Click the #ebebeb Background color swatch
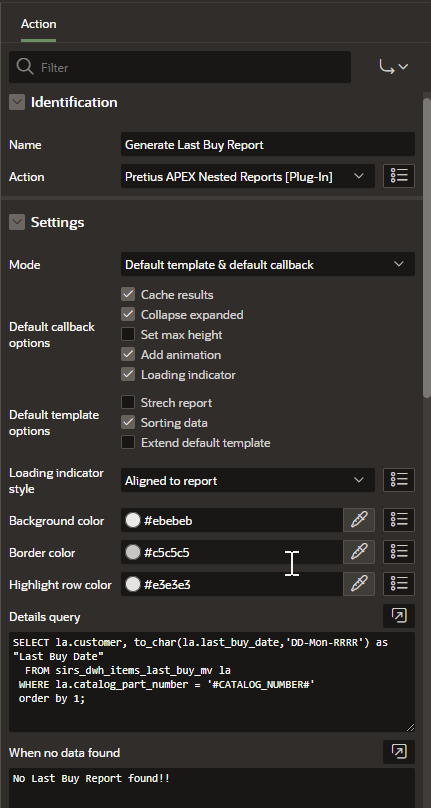Image resolution: width=431 pixels, height=808 pixels. pos(133,520)
